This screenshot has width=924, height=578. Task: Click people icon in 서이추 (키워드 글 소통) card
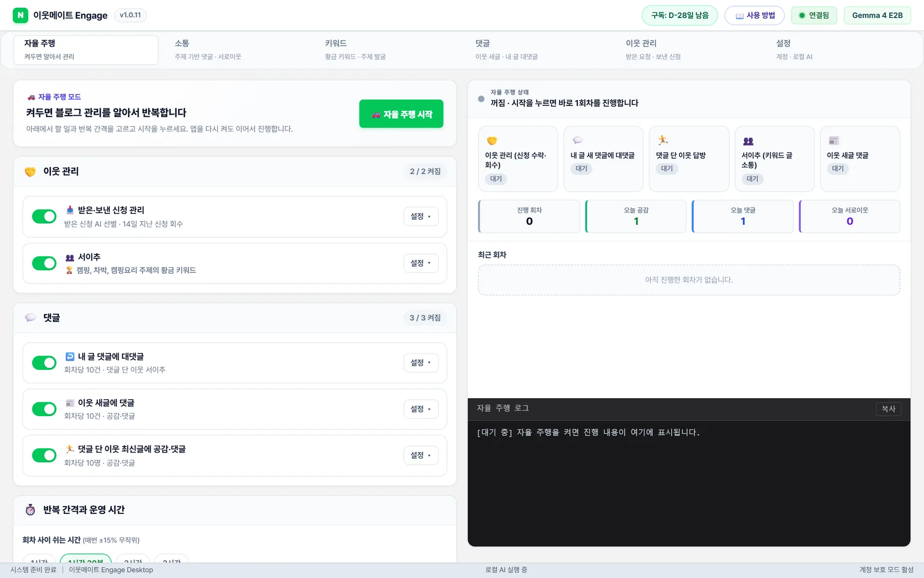[x=748, y=141]
